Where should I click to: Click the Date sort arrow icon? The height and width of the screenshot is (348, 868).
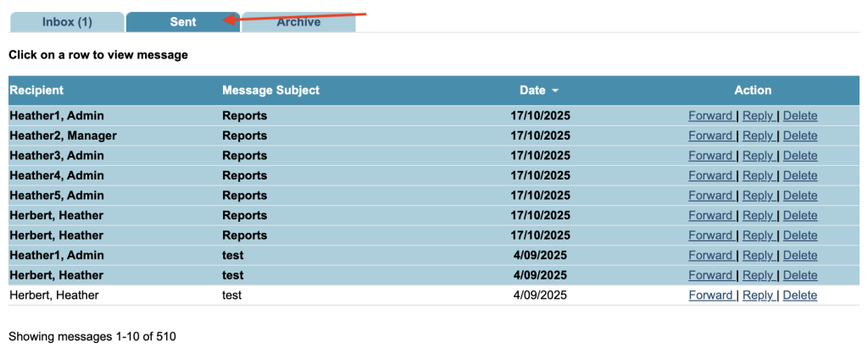tap(554, 91)
